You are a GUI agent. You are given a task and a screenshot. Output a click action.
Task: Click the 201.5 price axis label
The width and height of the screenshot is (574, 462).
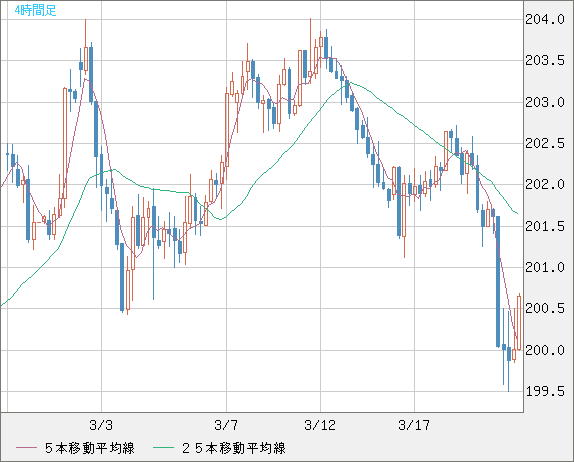[545, 226]
